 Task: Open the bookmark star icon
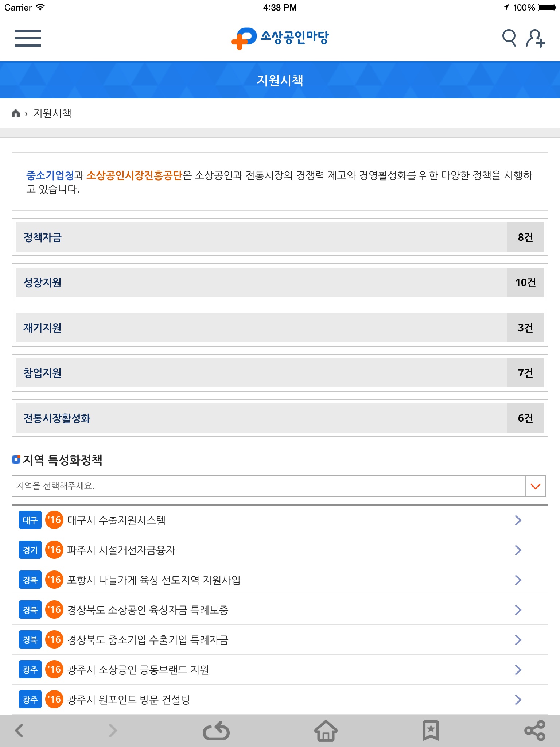431,731
